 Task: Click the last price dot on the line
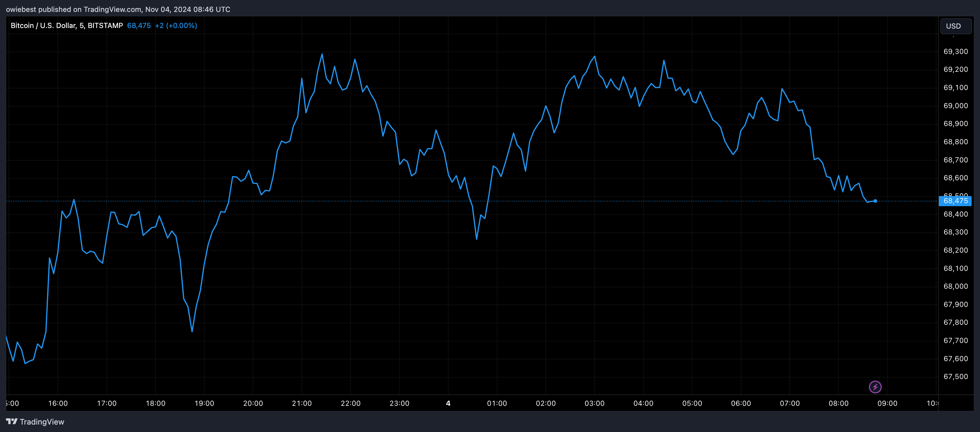[x=875, y=201]
